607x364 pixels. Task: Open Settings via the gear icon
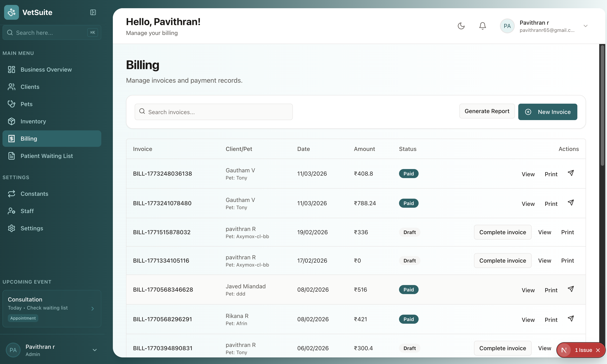[x=12, y=228]
